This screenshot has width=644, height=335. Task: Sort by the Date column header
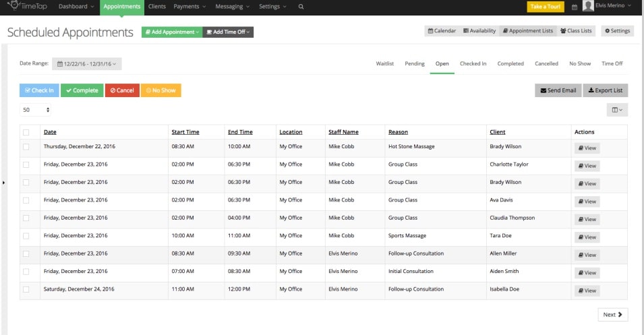point(50,132)
